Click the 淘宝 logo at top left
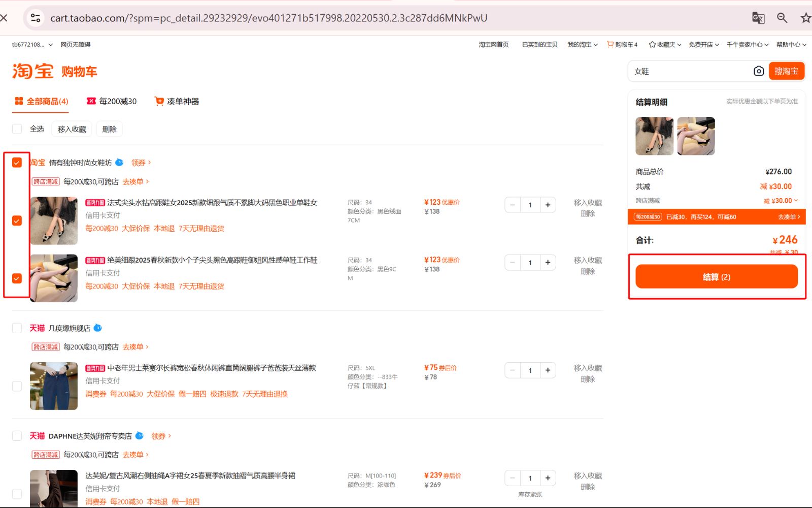The height and width of the screenshot is (508, 812). pyautogui.click(x=32, y=71)
